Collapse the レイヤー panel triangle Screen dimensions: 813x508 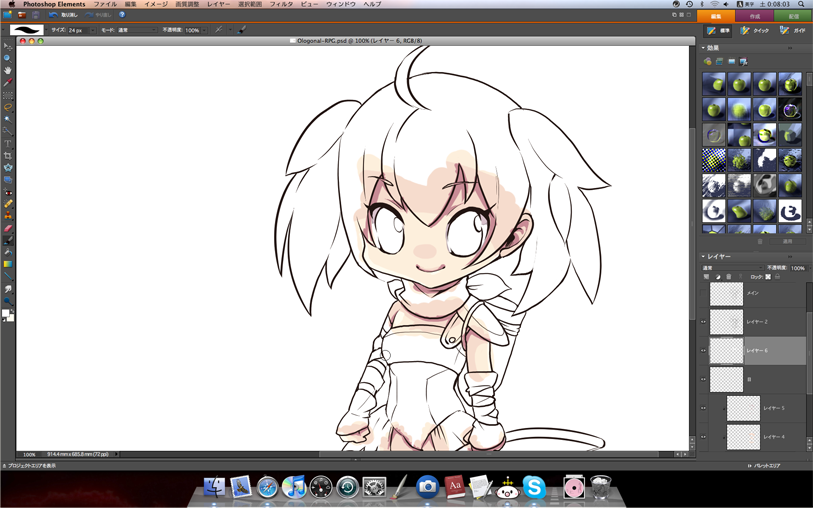(704, 257)
